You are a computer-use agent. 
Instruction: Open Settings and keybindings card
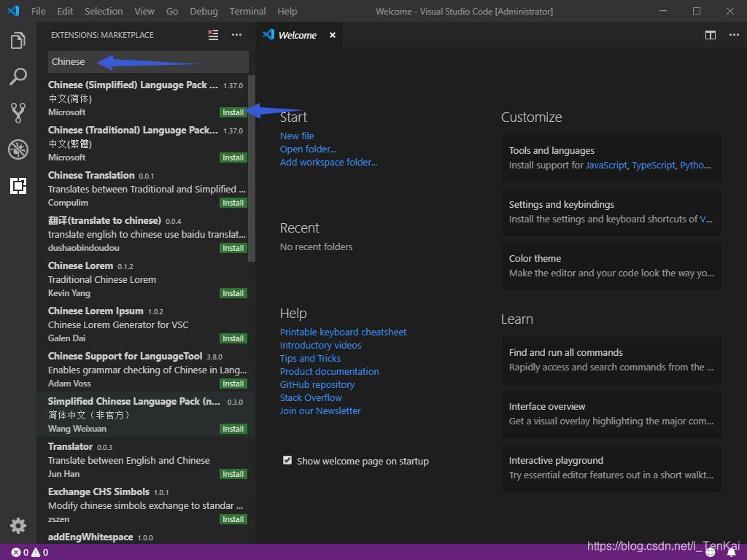click(611, 212)
